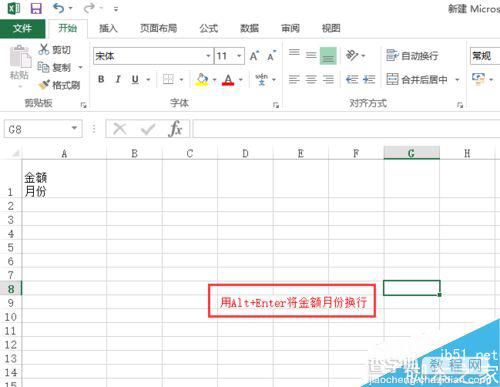Open the Name Box dropdown arrow
Screen dimensions: 500x387
pos(74,128)
